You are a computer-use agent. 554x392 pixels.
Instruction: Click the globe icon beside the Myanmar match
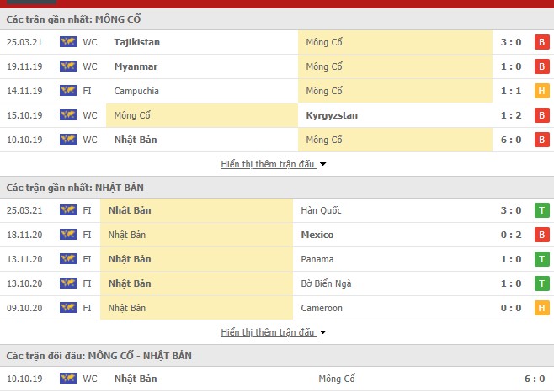(68, 66)
